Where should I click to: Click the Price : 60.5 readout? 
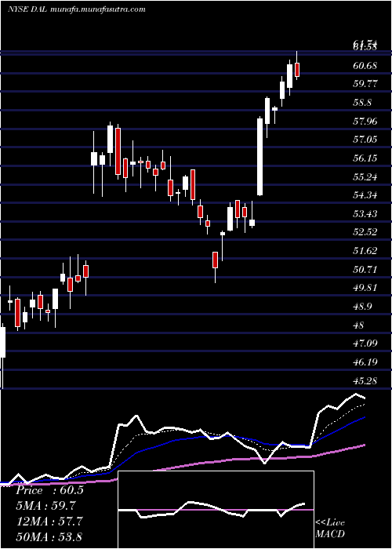point(49,490)
